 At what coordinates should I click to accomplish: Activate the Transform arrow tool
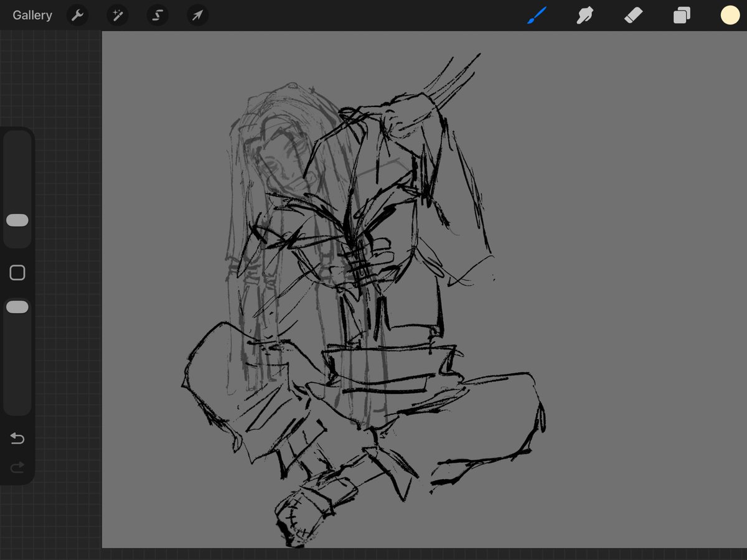point(197,16)
